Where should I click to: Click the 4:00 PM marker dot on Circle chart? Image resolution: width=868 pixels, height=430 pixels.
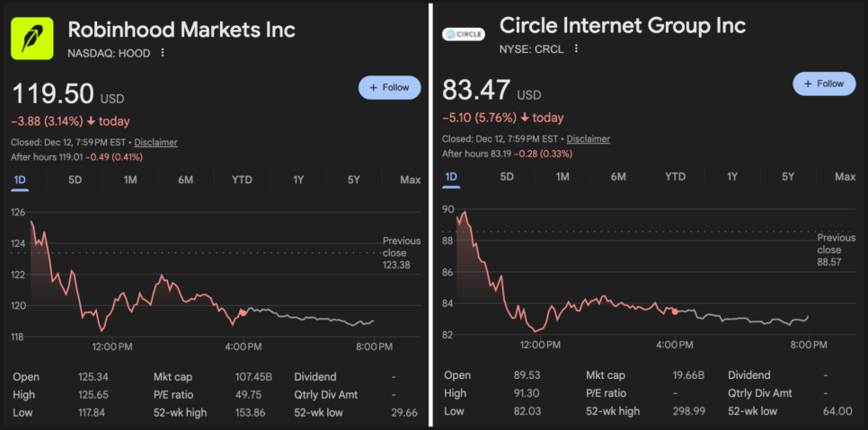[675, 311]
